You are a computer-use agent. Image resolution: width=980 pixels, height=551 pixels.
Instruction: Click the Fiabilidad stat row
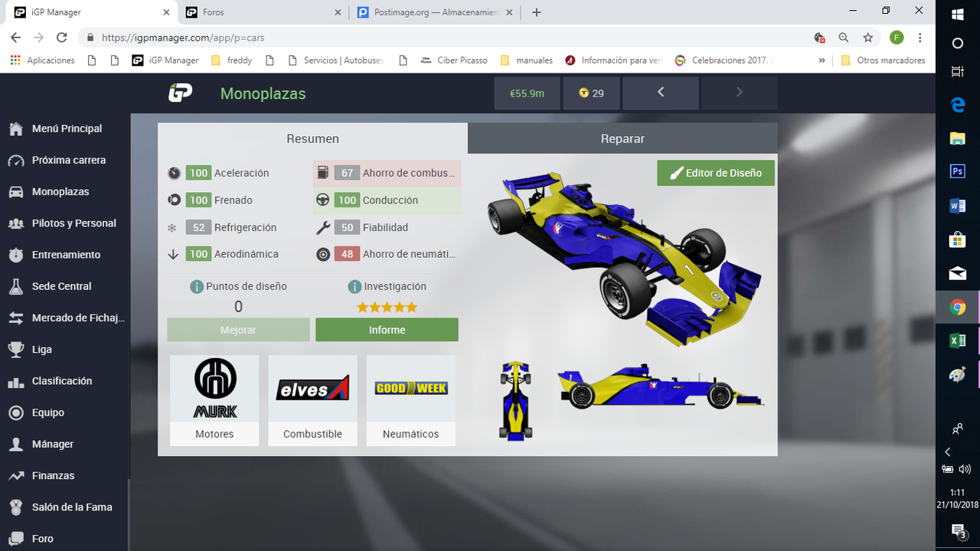pos(387,227)
